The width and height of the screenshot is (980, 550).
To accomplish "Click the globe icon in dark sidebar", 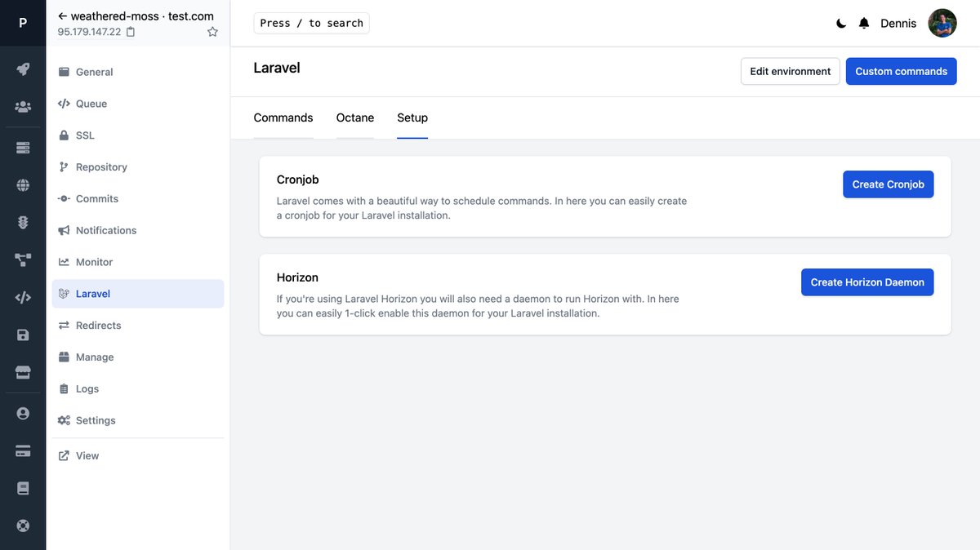I will tap(23, 185).
